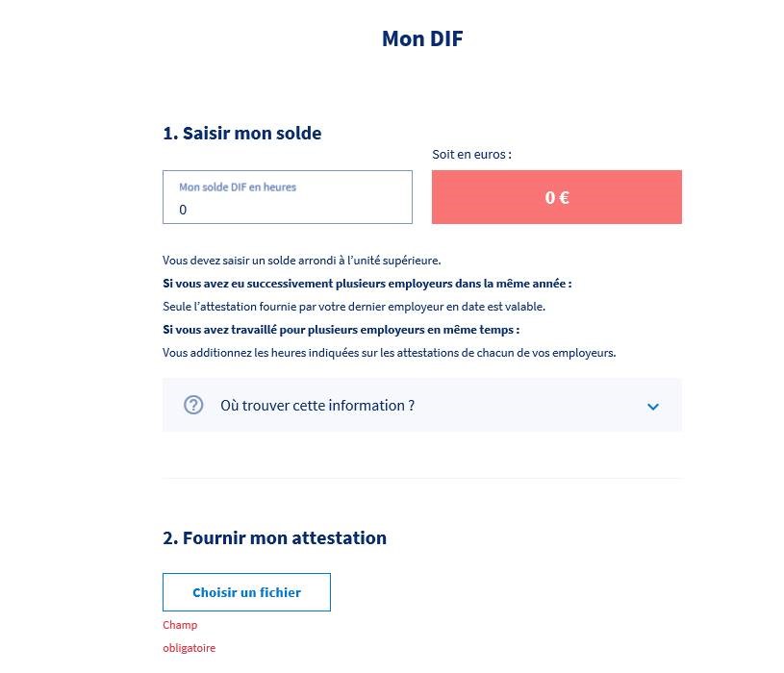Expand the chevron arrow in the information panel
The image size is (784, 673).
[653, 406]
